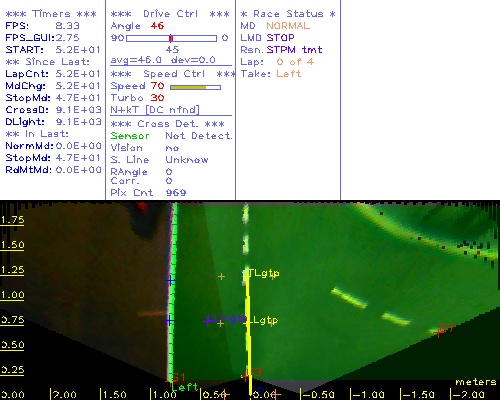Click the FPS value 8.33

pyautogui.click(x=67, y=26)
